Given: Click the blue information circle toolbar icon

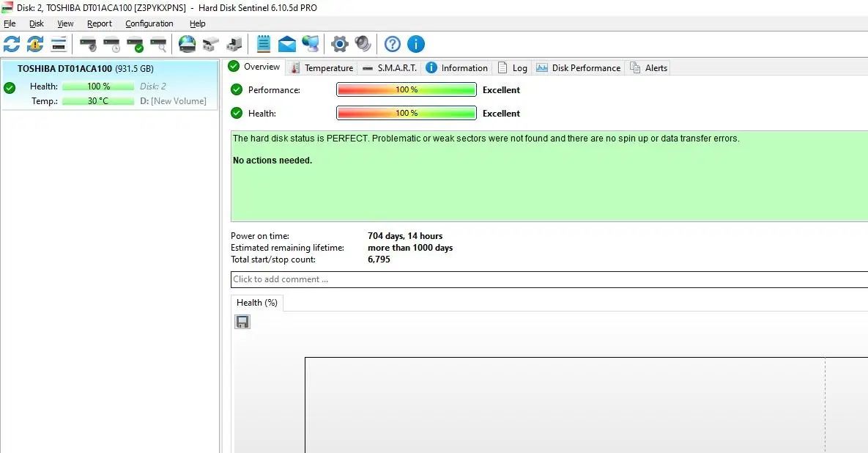Looking at the screenshot, I should [x=416, y=44].
